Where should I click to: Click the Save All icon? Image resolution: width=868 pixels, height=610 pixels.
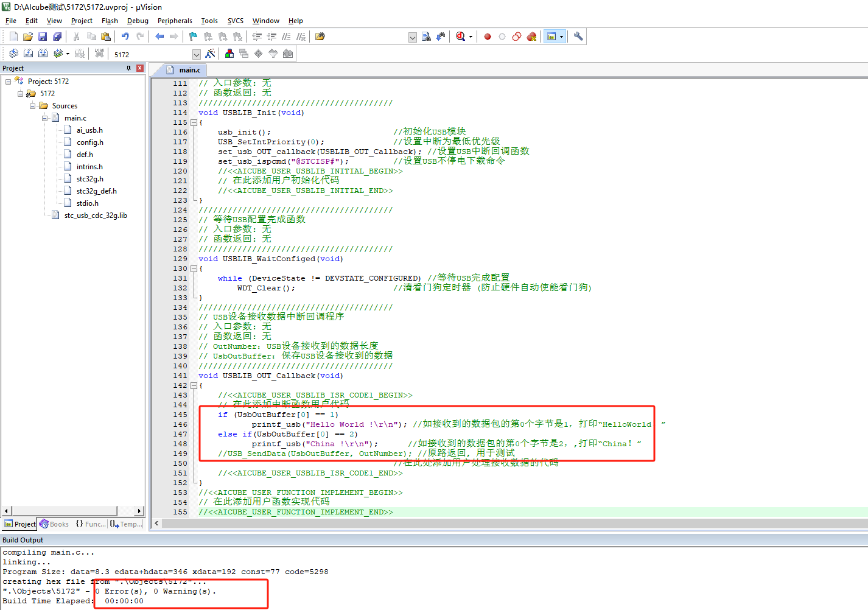57,37
